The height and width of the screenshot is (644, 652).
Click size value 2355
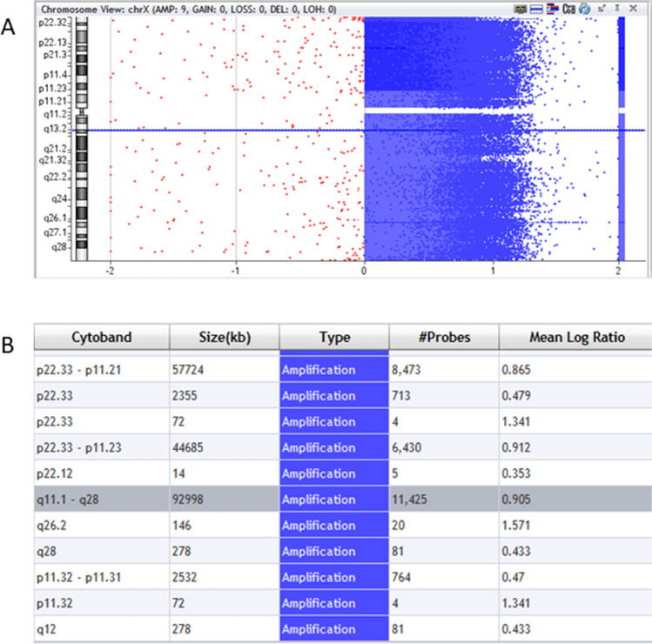185,395
